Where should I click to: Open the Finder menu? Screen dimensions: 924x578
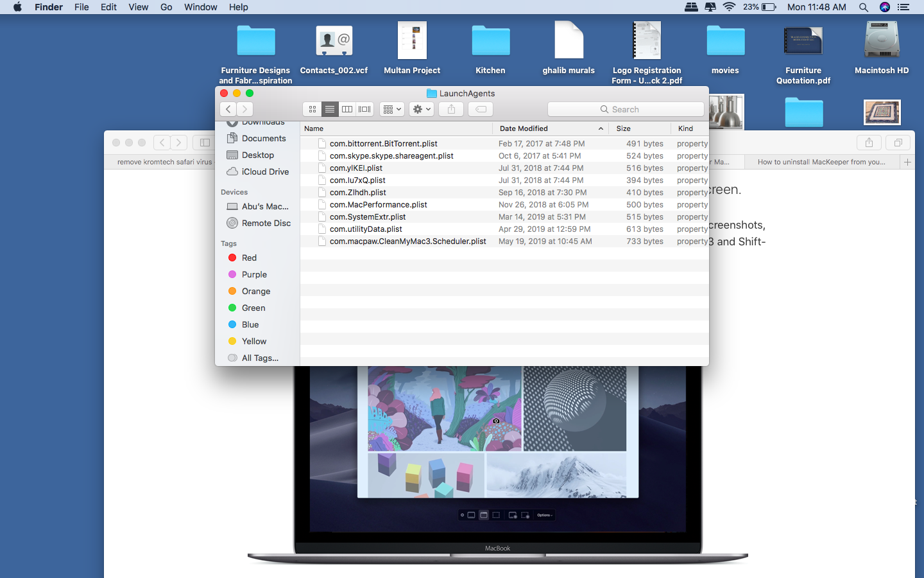[x=49, y=7]
